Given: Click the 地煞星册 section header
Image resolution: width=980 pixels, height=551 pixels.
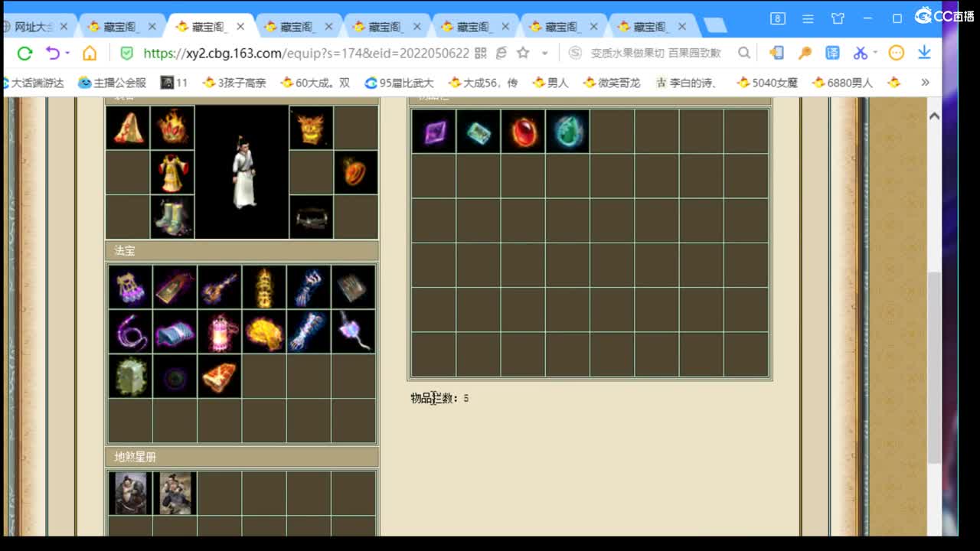Looking at the screenshot, I should point(242,457).
